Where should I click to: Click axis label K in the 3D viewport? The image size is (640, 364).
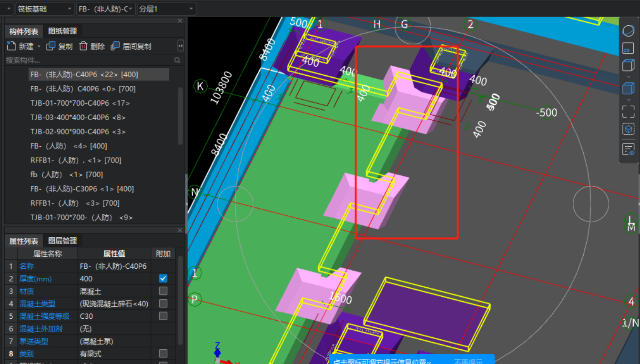tap(200, 86)
